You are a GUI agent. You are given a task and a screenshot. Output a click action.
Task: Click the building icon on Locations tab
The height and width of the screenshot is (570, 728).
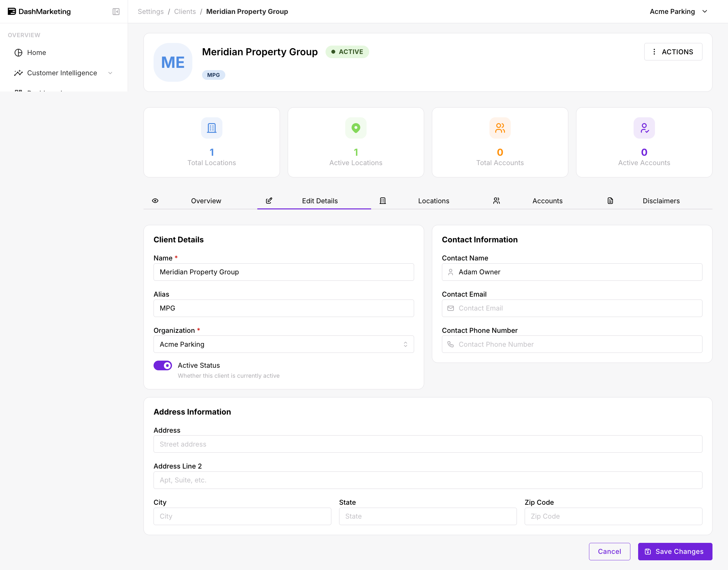point(383,201)
